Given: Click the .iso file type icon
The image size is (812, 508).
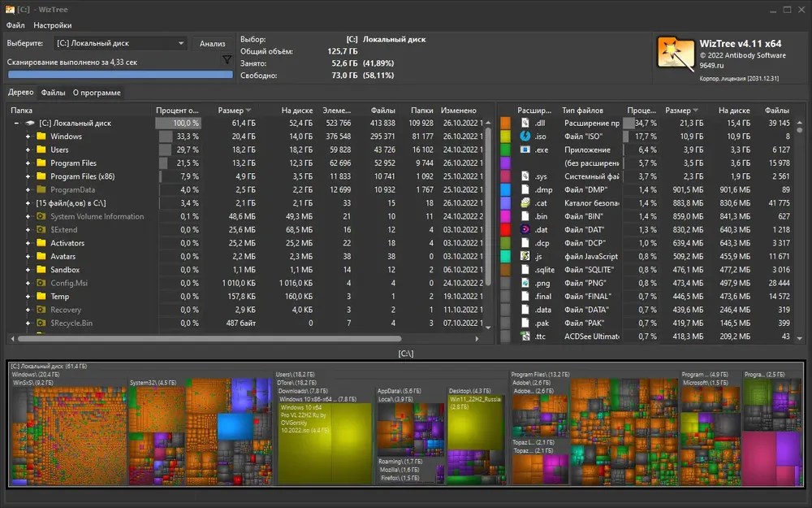Looking at the screenshot, I should 525,137.
